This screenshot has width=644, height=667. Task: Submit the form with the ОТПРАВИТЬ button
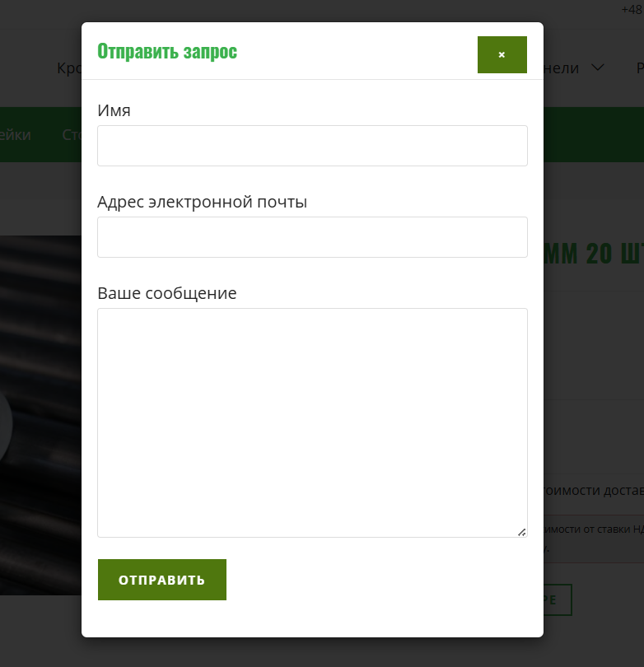pyautogui.click(x=162, y=580)
